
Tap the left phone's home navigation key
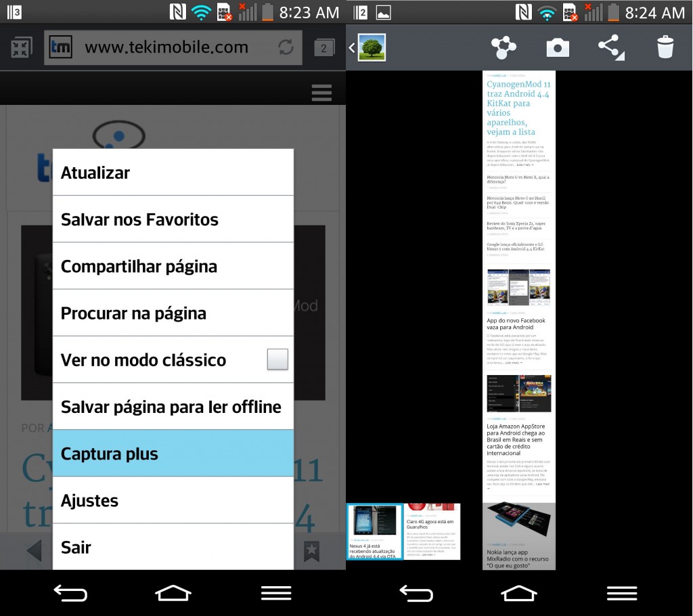pos(173,593)
